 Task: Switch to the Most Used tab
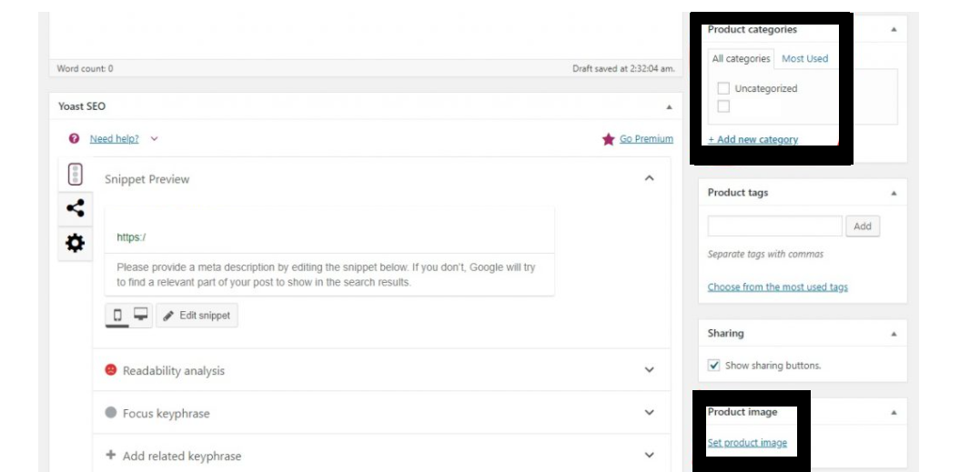point(804,59)
